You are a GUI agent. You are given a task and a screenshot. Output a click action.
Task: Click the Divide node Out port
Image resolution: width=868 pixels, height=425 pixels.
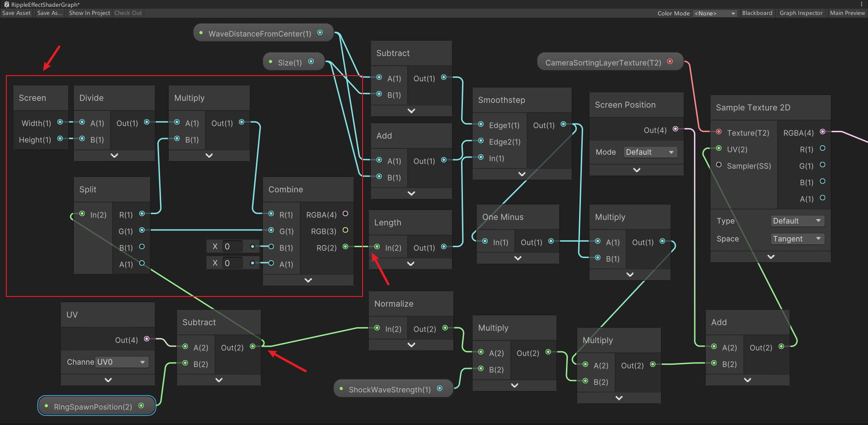tap(146, 122)
